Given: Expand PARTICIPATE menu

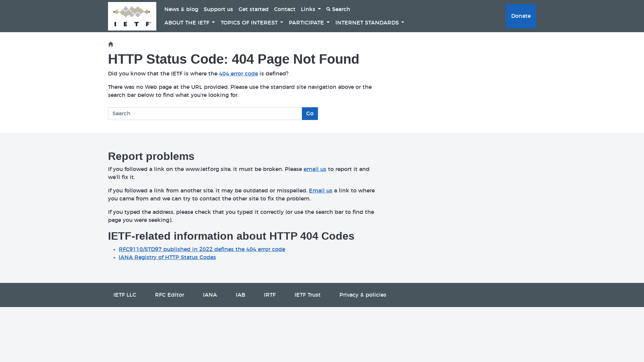Looking at the screenshot, I should 309,23.
